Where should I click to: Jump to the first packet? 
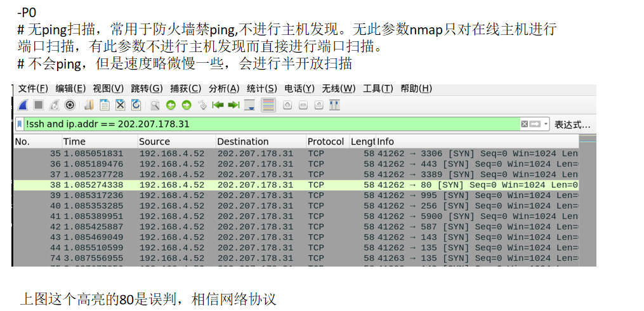click(x=218, y=105)
